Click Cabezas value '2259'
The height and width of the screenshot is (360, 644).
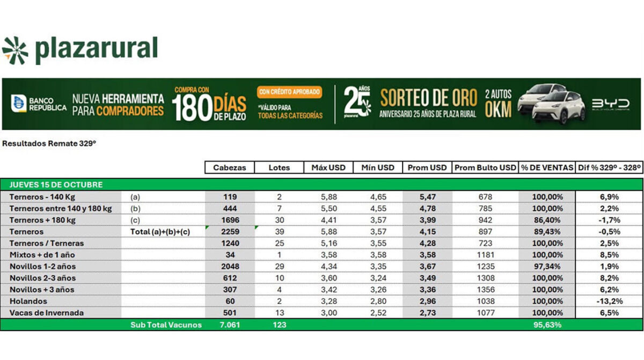click(230, 232)
